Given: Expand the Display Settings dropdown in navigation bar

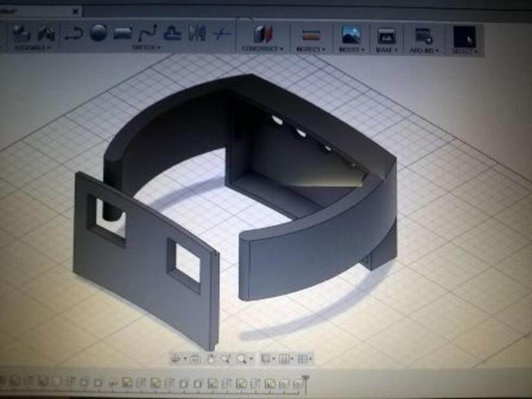Looking at the screenshot, I should click(x=268, y=358).
